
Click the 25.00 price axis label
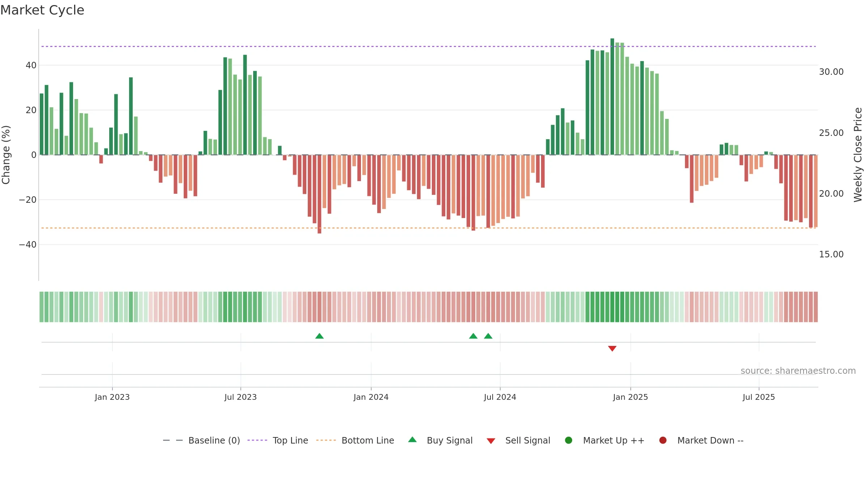coord(831,133)
